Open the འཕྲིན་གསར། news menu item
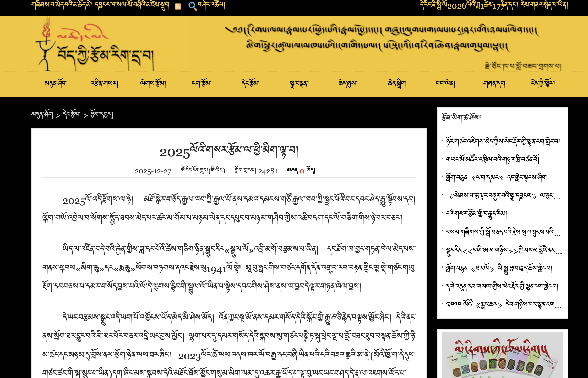This screenshot has width=588, height=378. (104, 84)
